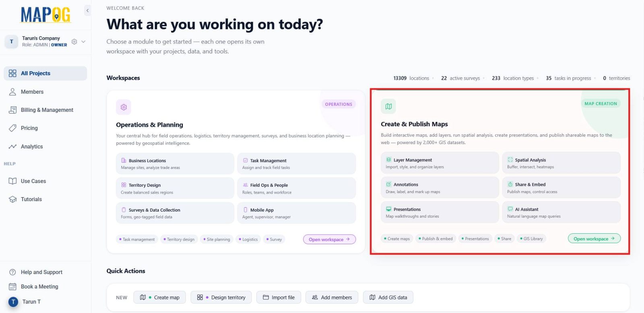Open Help and Support question icon
The width and height of the screenshot is (644, 313).
click(12, 272)
